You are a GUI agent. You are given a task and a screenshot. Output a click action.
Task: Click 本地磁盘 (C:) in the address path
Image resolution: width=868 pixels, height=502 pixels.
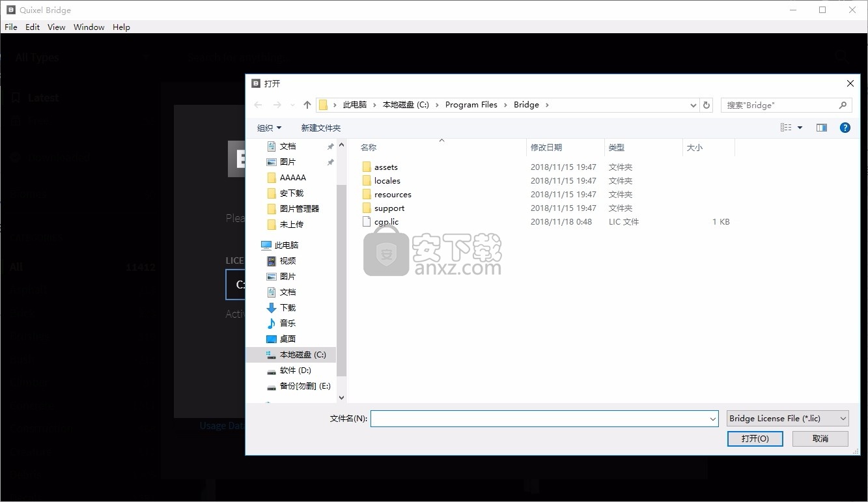click(x=406, y=105)
